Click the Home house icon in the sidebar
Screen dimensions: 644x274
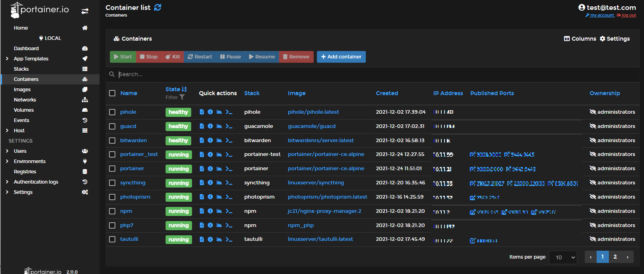85,28
